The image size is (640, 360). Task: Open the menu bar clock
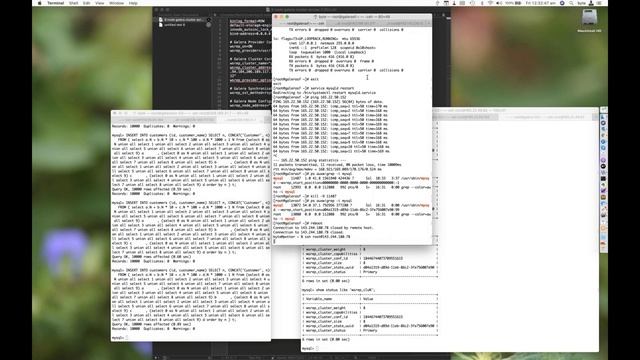pyautogui.click(x=541, y=3)
